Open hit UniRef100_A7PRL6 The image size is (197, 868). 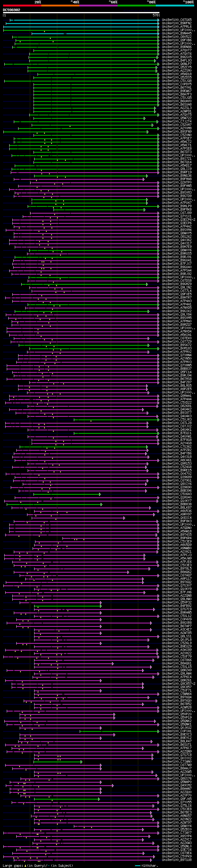177,26
